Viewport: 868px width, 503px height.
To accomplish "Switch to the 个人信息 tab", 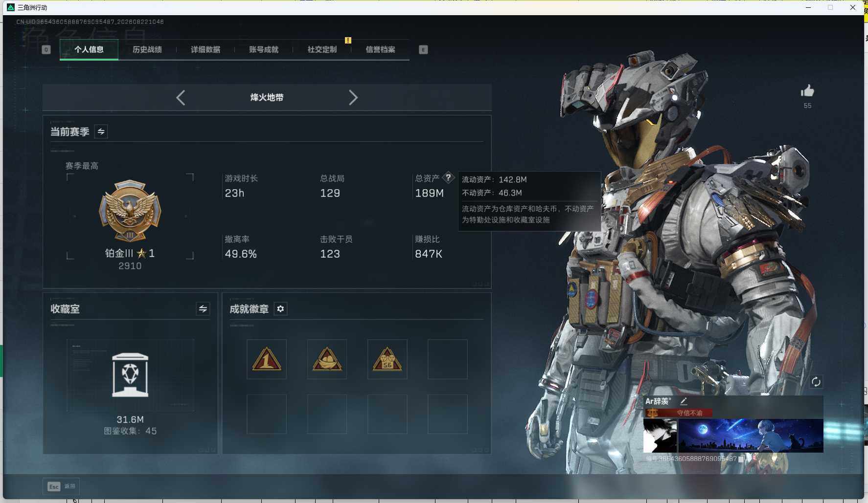I will click(x=89, y=49).
